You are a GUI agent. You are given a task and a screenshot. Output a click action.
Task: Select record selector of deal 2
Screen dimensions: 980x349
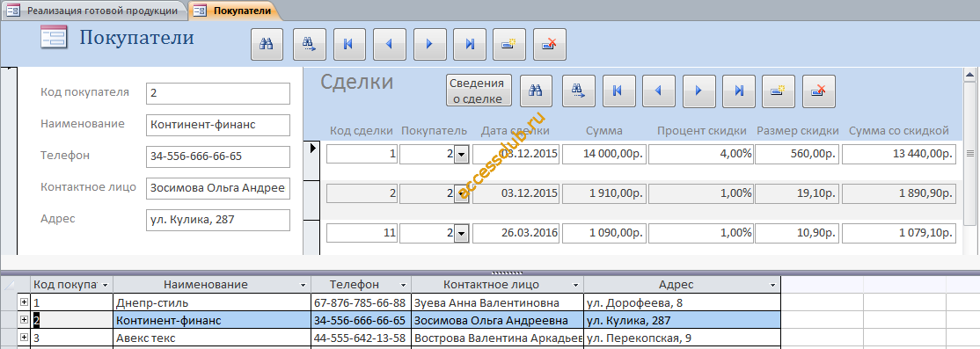click(x=312, y=201)
